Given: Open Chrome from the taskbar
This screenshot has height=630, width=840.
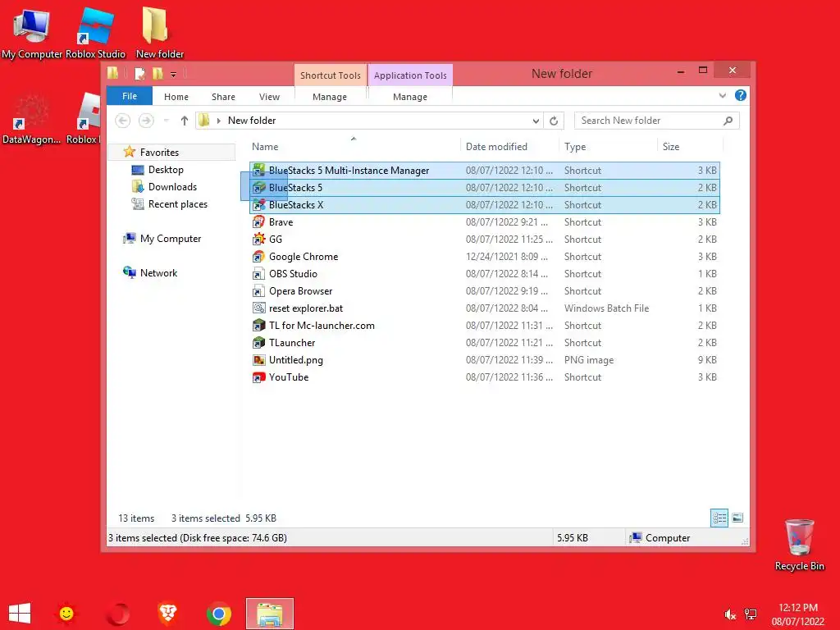Looking at the screenshot, I should pyautogui.click(x=218, y=614).
